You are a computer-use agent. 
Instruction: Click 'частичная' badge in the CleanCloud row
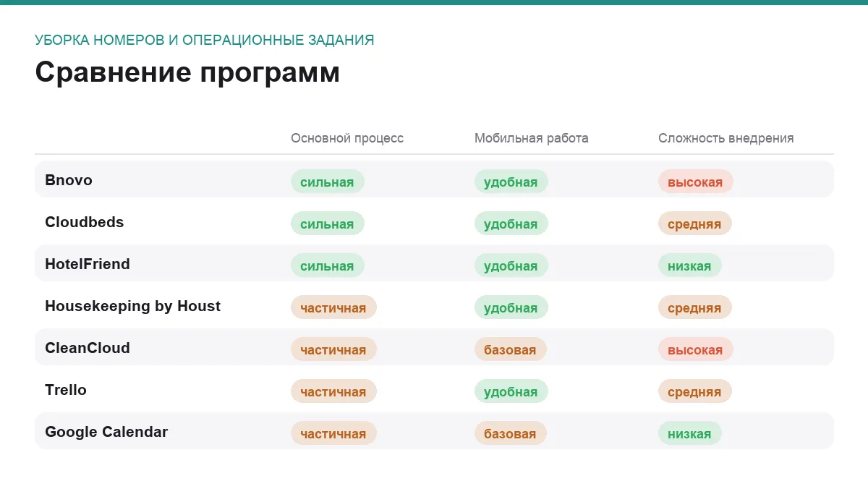(x=333, y=349)
